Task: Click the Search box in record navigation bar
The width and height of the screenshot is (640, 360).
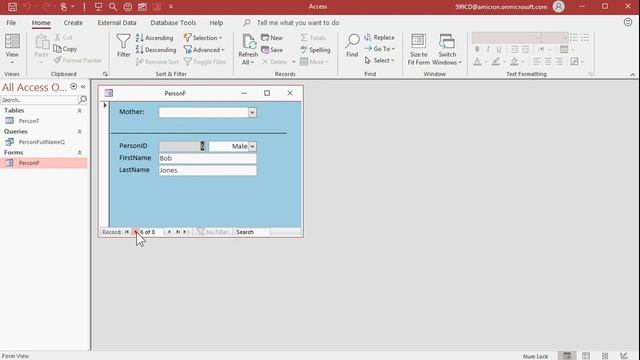Action: point(252,232)
